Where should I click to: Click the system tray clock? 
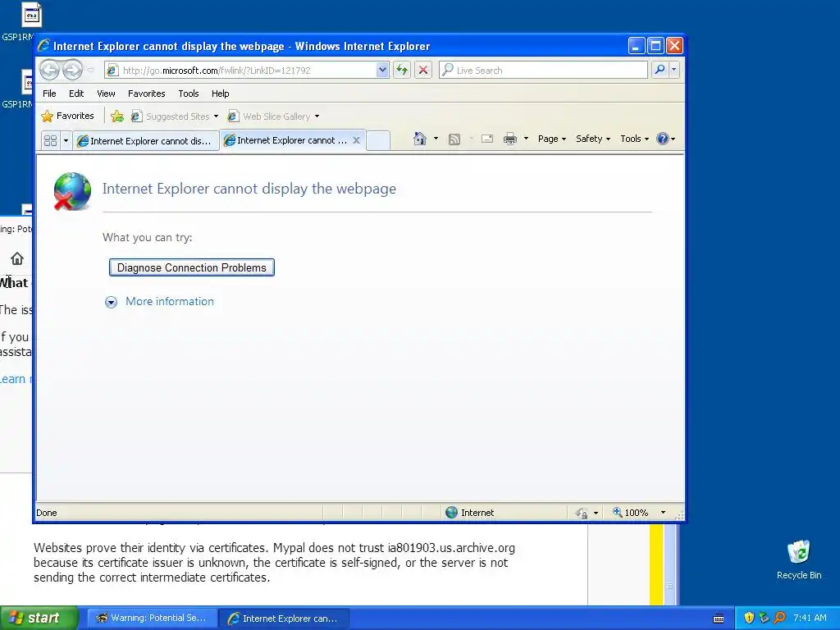click(x=810, y=619)
